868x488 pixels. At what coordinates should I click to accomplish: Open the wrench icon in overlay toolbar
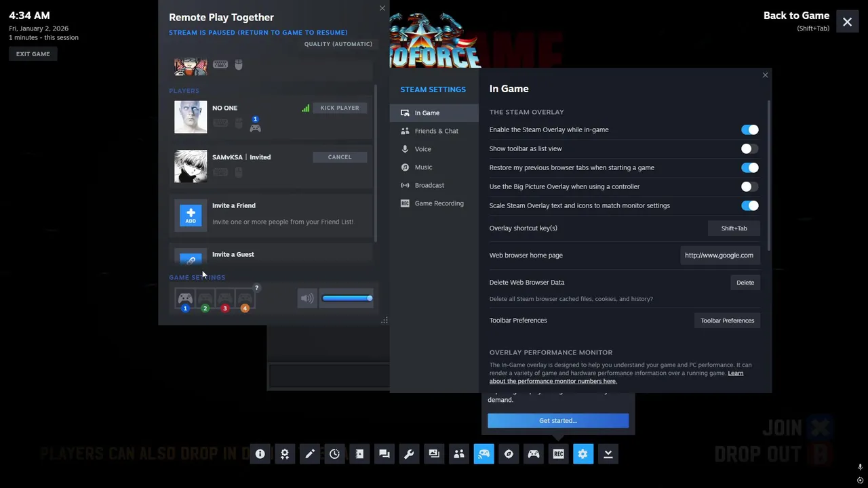409,454
